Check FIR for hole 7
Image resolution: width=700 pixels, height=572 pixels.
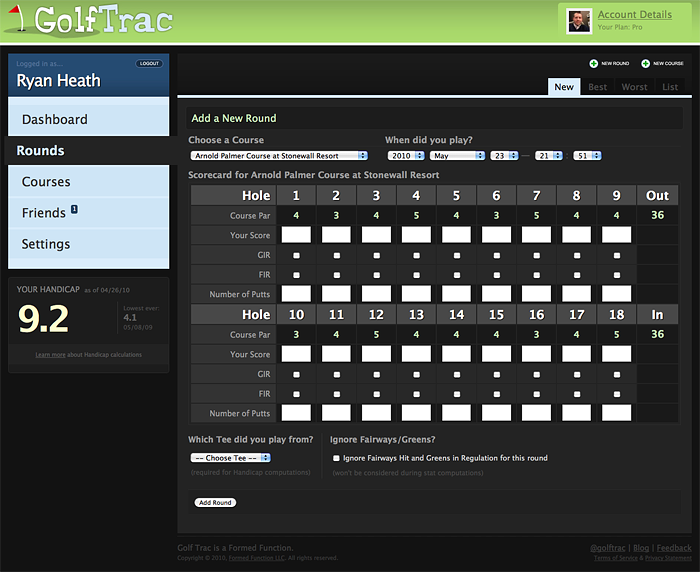(537, 276)
